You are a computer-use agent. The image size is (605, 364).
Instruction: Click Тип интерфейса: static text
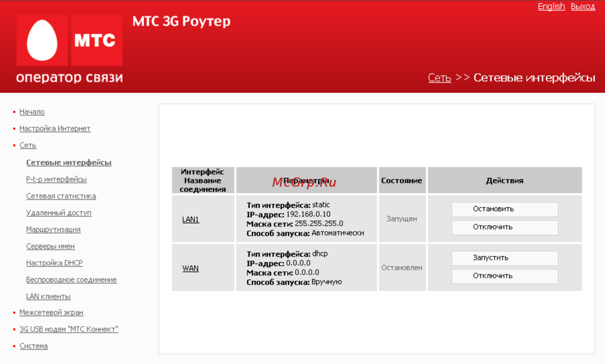coord(288,205)
